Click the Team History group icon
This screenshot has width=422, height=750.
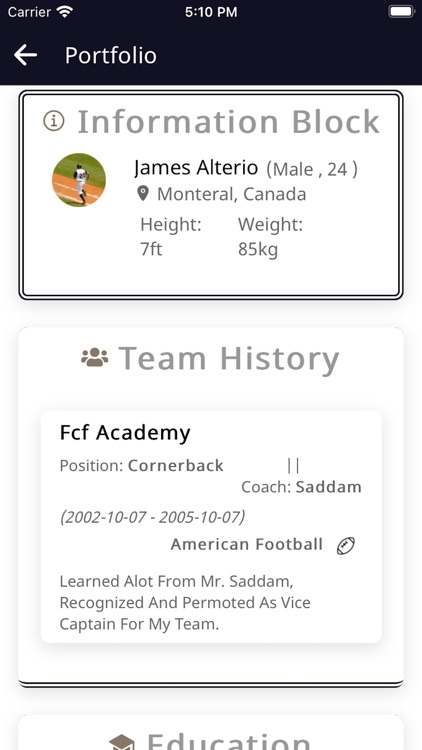coord(95,357)
